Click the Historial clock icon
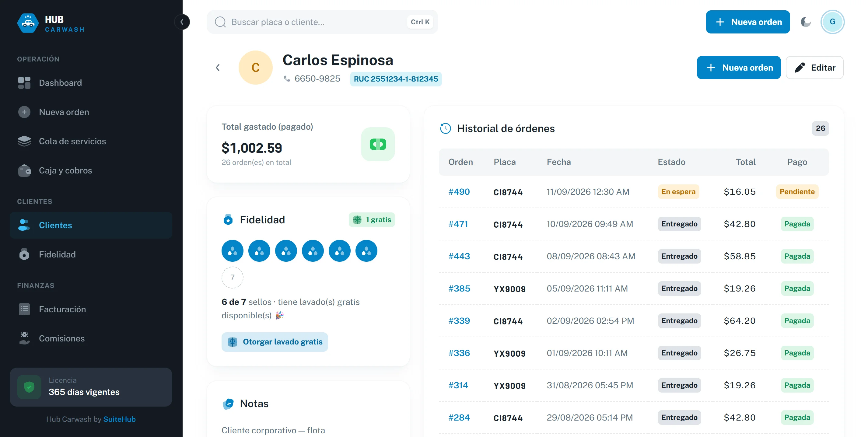 coord(445,128)
